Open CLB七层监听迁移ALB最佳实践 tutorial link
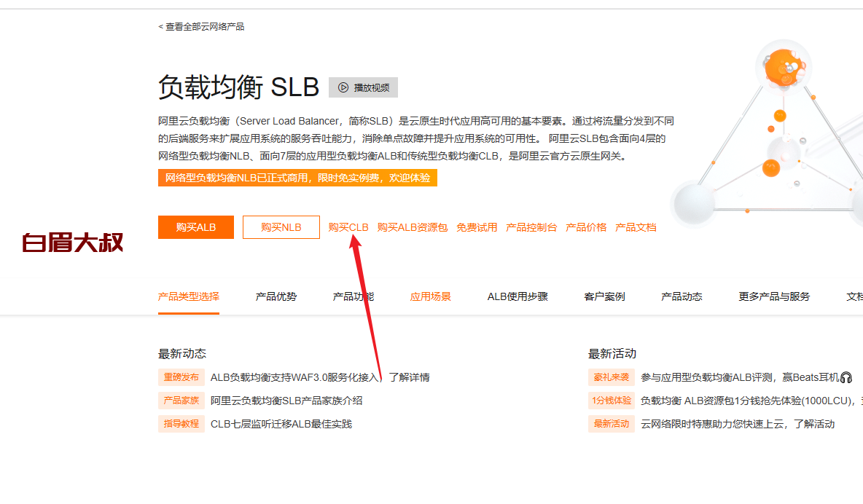 pos(281,424)
